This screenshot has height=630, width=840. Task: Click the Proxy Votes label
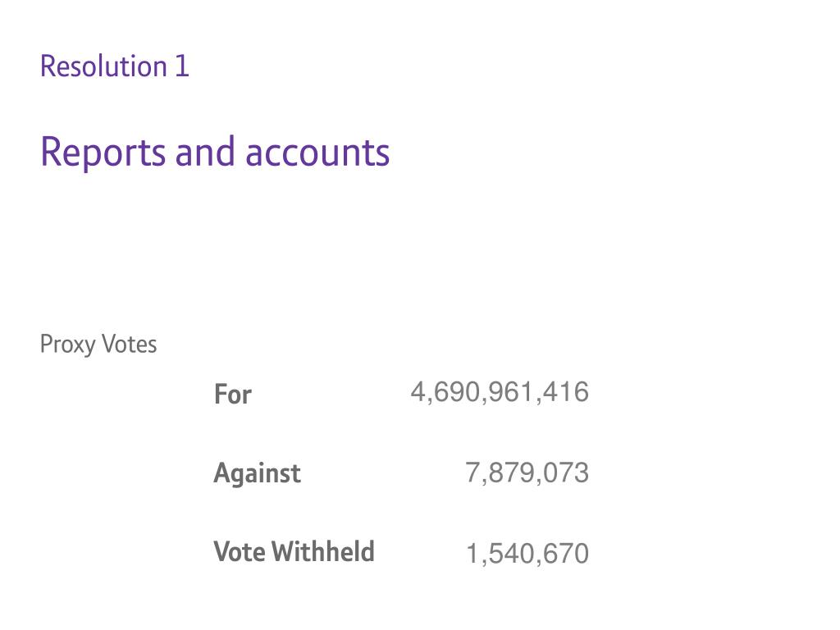pyautogui.click(x=98, y=345)
